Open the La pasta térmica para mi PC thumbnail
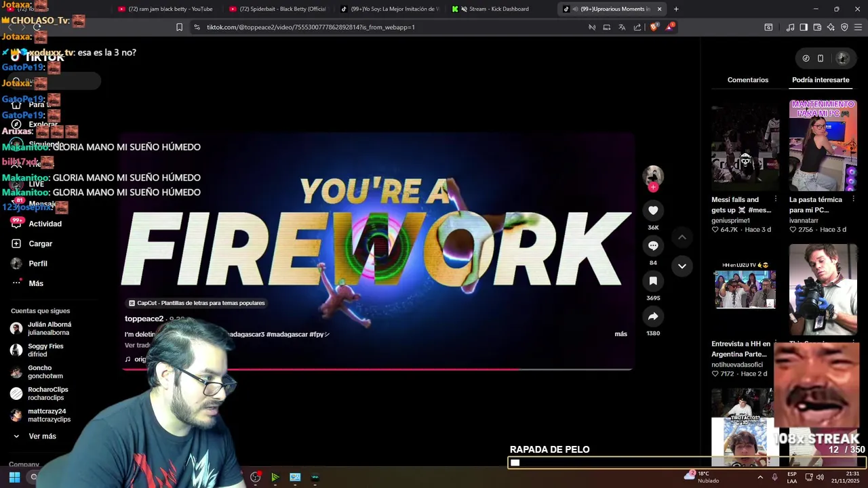868x488 pixels. pos(823,146)
